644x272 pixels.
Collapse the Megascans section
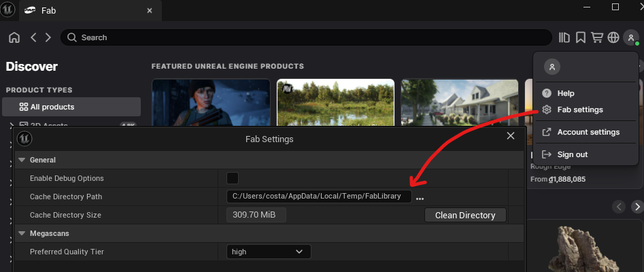pos(22,233)
